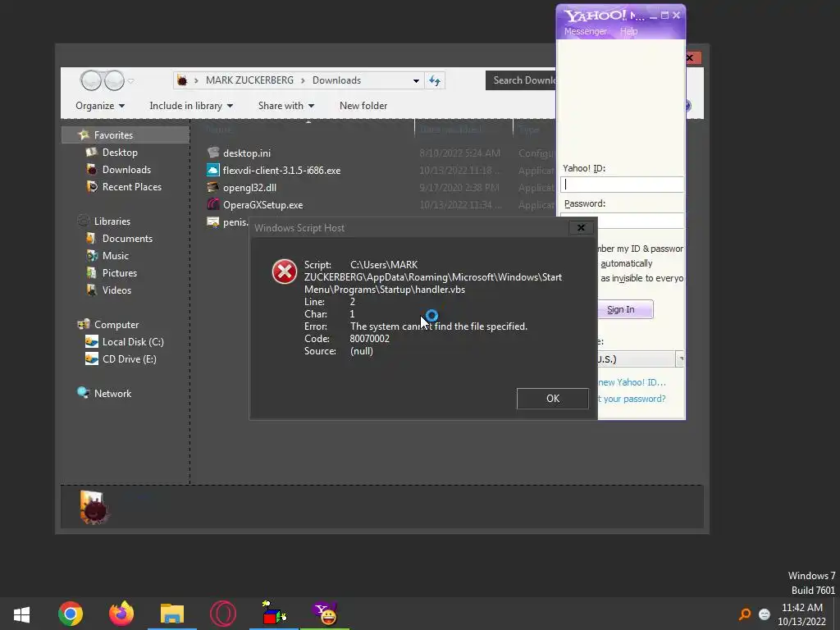This screenshot has width=840, height=630.
Task: Open the Share with menu
Action: [x=286, y=106]
